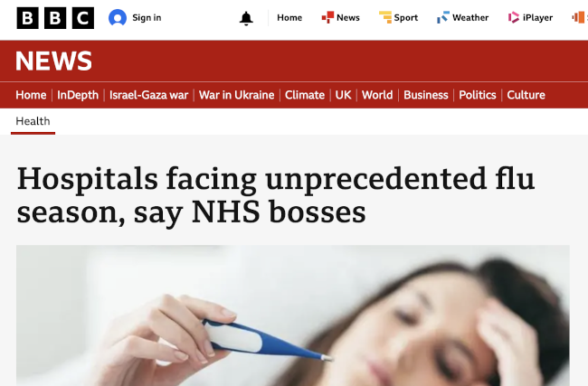Click the iPlayer icon
Viewport: 588px width, 386px height.
click(x=513, y=18)
